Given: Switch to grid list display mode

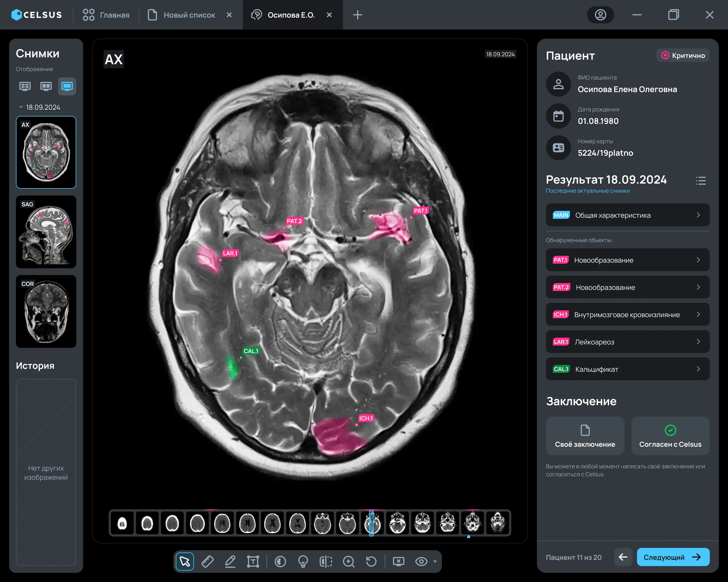Looking at the screenshot, I should click(25, 86).
